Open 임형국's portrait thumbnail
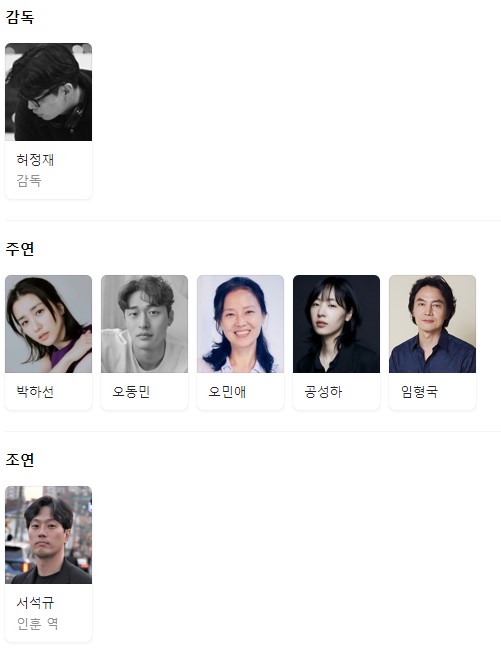Viewport: 501px width, 650px height. (432, 324)
